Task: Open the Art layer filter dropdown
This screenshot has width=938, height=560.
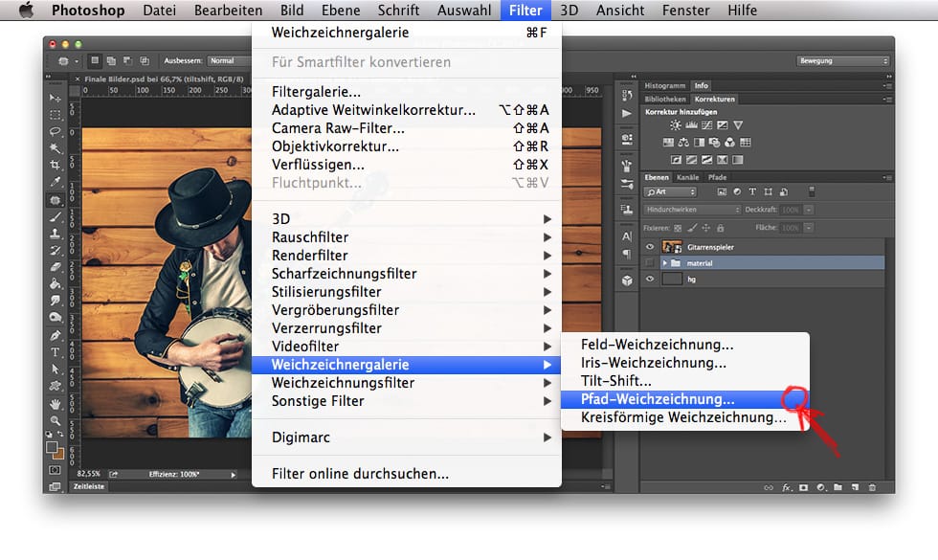Action: point(671,192)
